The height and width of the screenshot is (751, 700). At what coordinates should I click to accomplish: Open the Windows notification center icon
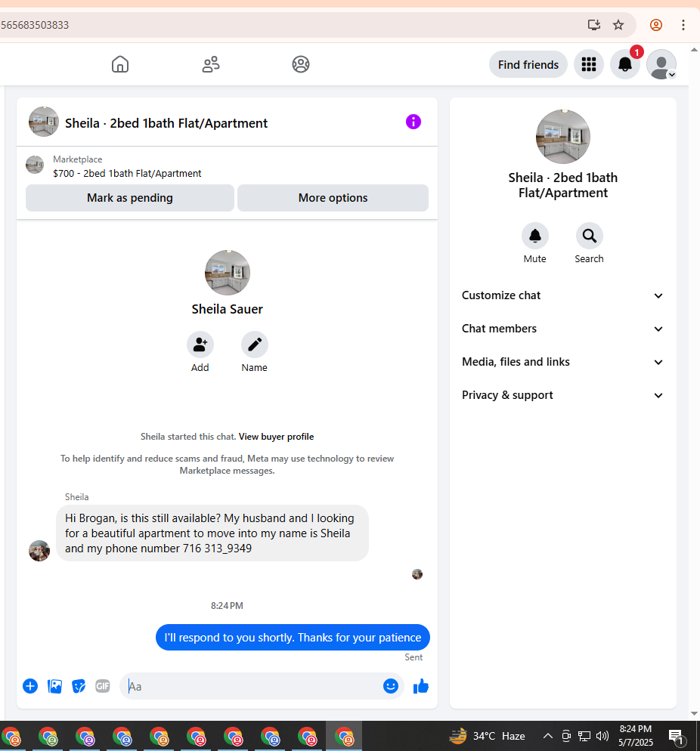click(676, 736)
